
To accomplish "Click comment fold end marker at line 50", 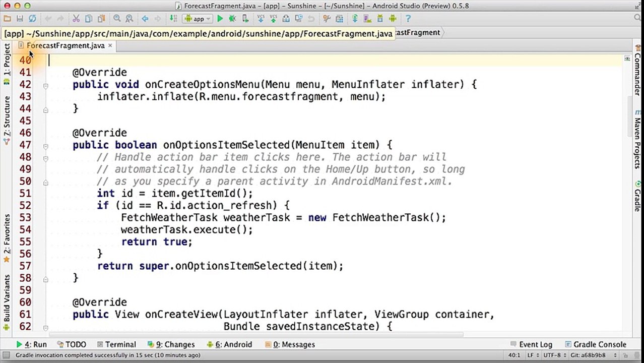I will click(x=45, y=183).
